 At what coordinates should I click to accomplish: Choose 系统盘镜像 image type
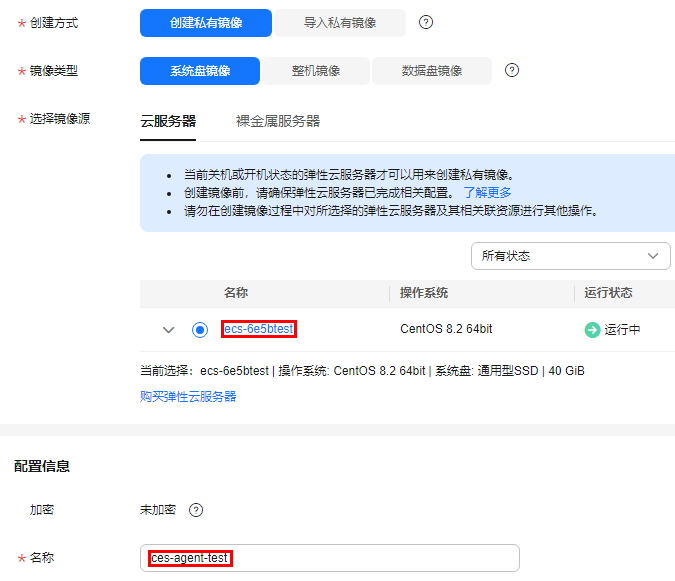[200, 71]
